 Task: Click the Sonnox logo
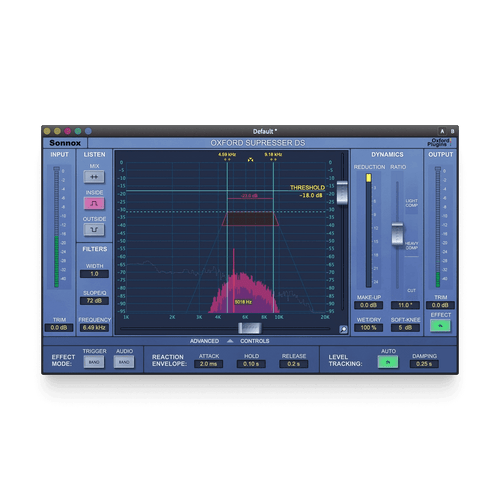pyautogui.click(x=65, y=143)
